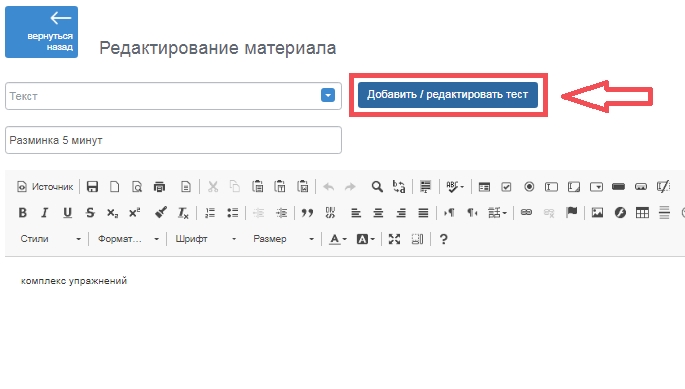Click the Select All icon
The height and width of the screenshot is (389, 685).
click(x=425, y=187)
